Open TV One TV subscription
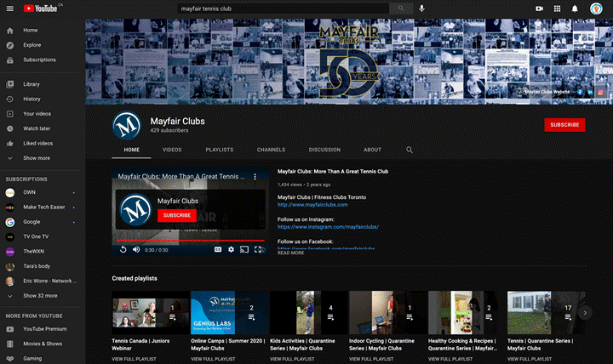Viewport: 613px width, 364px height. pyautogui.click(x=41, y=237)
